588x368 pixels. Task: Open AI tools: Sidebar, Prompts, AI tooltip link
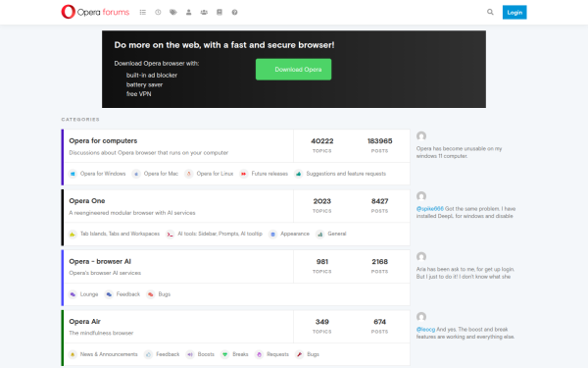[220, 234]
